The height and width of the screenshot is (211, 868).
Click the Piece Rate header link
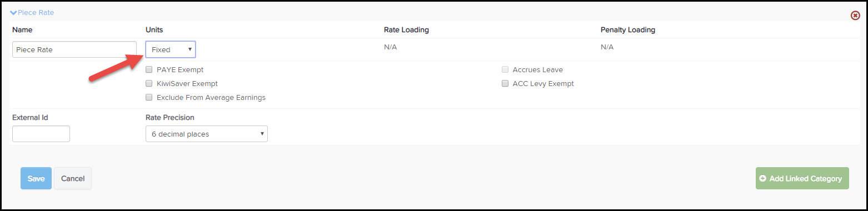pyautogui.click(x=36, y=12)
